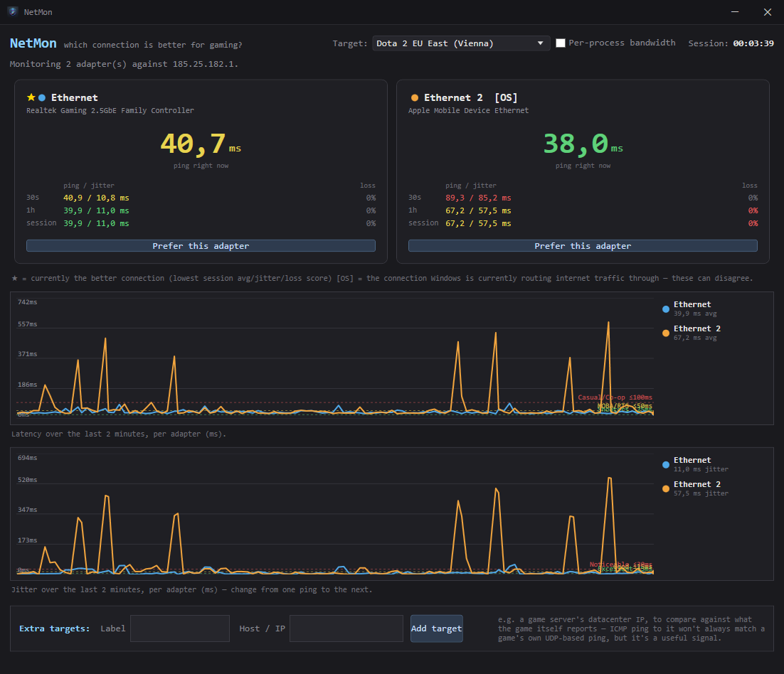Click the 347ms axis label on jitter chart
The height and width of the screenshot is (674, 784).
[28, 510]
